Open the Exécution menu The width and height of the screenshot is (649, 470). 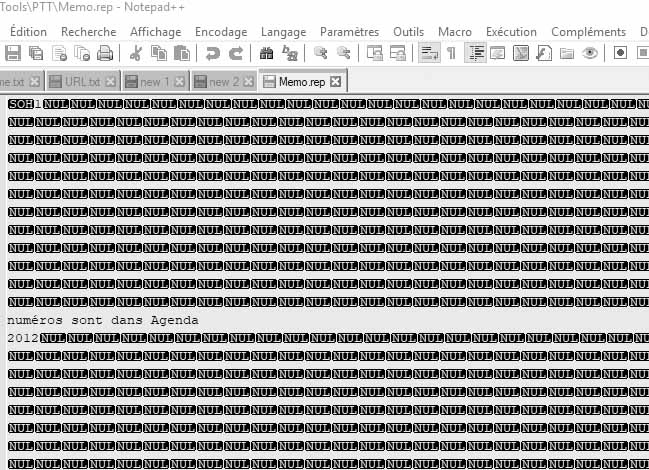click(x=511, y=32)
